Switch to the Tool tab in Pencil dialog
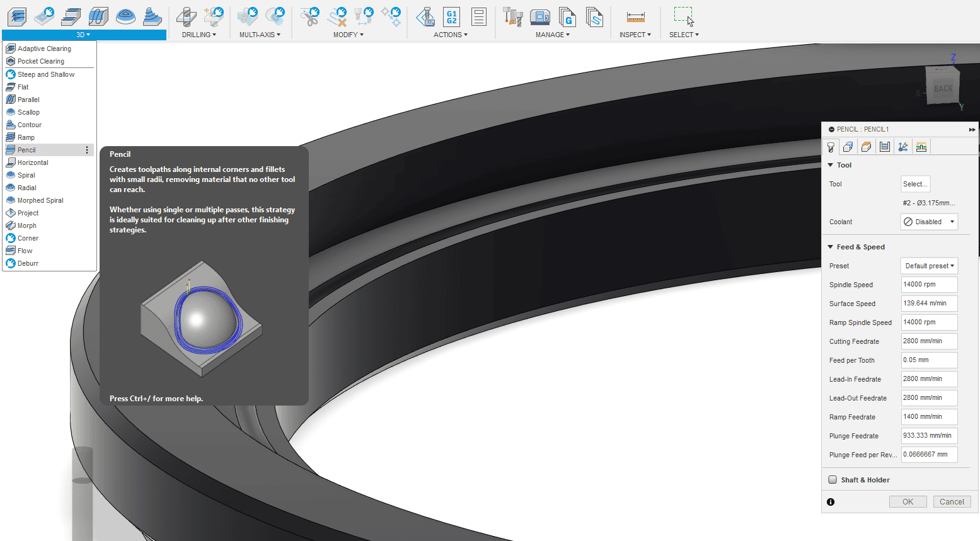Image resolution: width=980 pixels, height=541 pixels. coord(831,147)
